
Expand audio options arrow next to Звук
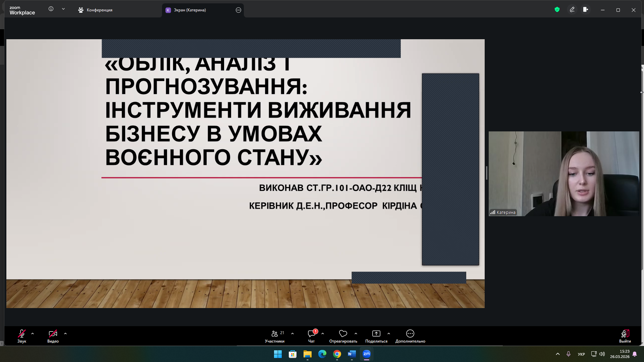click(33, 334)
